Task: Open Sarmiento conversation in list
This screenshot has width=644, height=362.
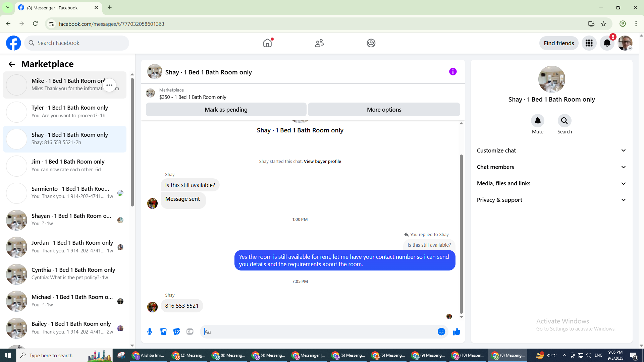Action: pyautogui.click(x=65, y=193)
